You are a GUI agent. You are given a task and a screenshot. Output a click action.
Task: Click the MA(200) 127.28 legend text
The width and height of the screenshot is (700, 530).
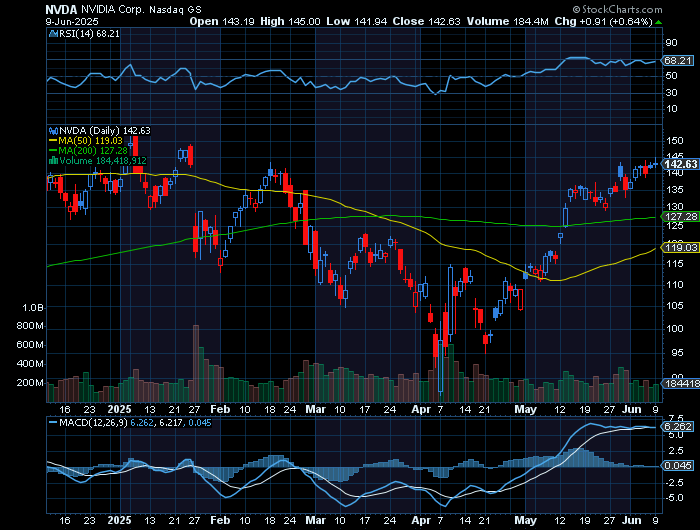coord(93,151)
